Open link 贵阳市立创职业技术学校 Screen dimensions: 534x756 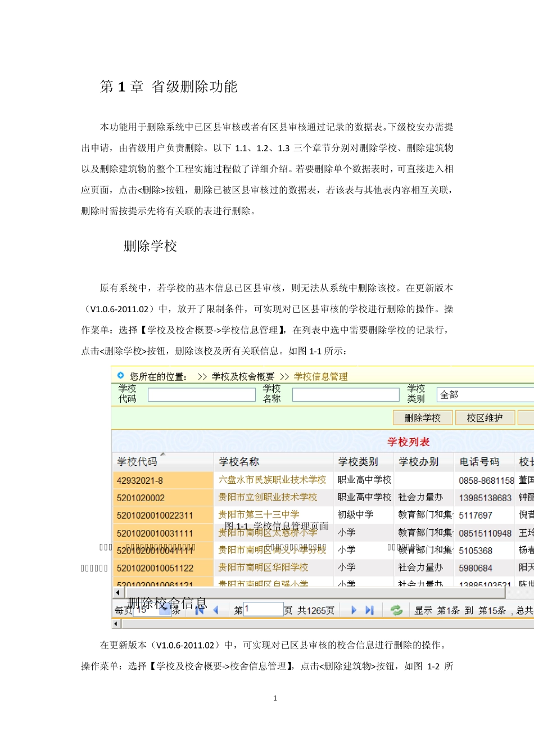tap(268, 497)
